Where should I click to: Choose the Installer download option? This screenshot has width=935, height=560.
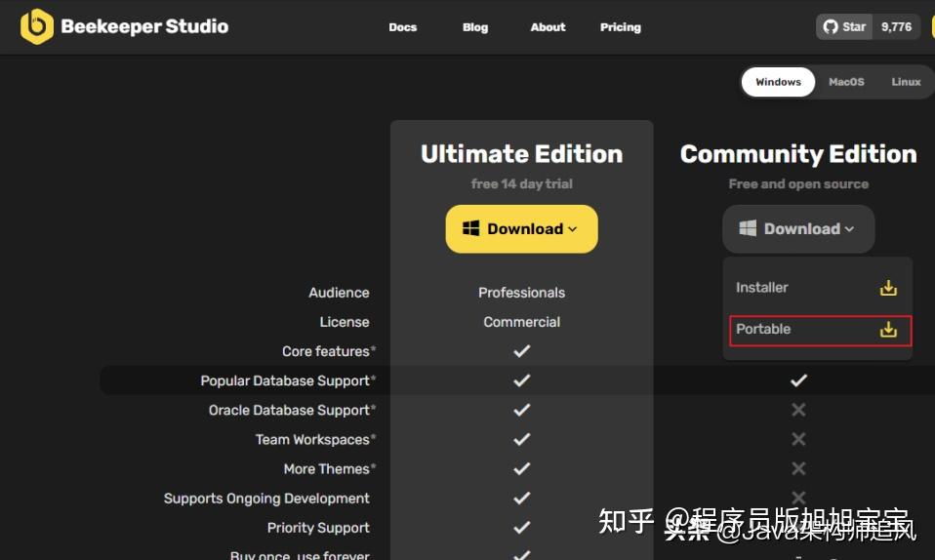pyautogui.click(x=818, y=288)
